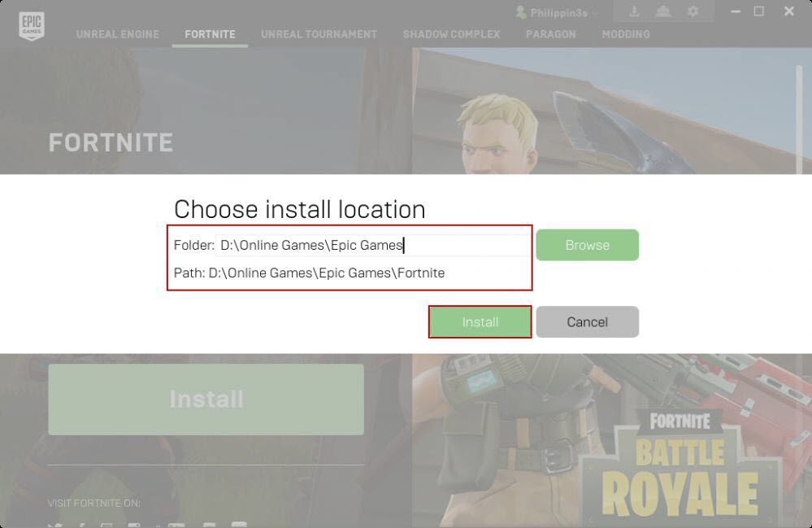This screenshot has width=812, height=528.
Task: Cancel the installation dialog
Action: coord(588,321)
